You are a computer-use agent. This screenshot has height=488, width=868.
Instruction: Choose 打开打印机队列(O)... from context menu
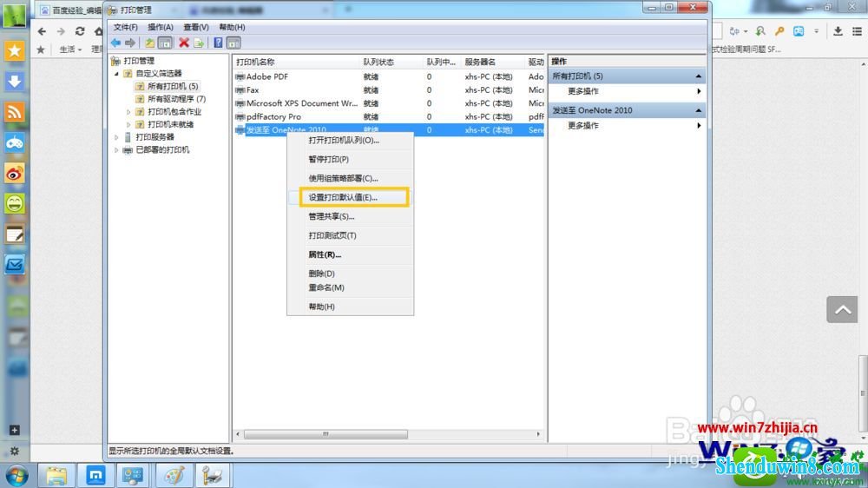350,141
